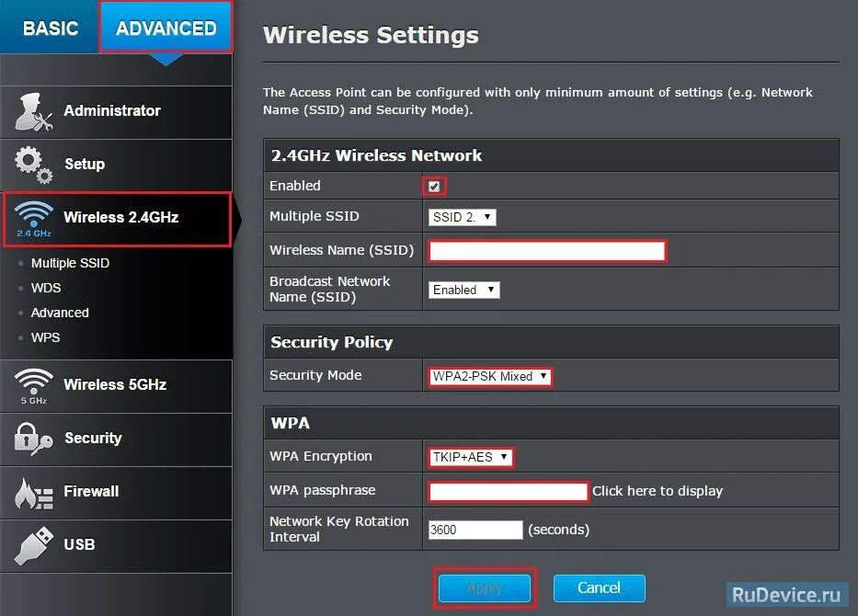Click the Security padlock icon
The width and height of the screenshot is (858, 616).
point(33,439)
